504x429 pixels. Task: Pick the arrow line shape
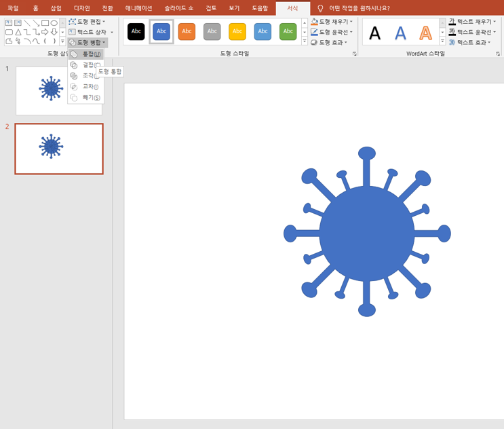tap(36, 23)
